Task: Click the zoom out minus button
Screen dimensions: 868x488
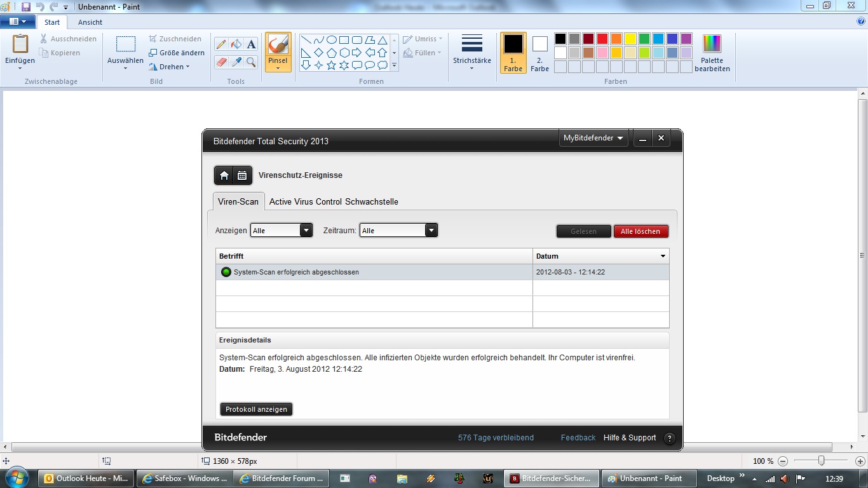Action: coord(783,461)
